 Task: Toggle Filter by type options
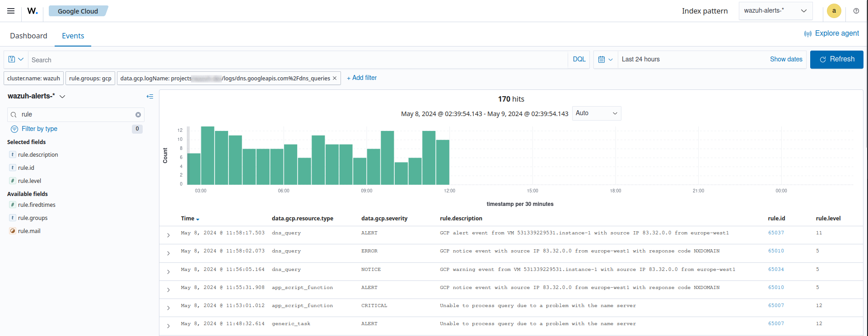pos(39,129)
